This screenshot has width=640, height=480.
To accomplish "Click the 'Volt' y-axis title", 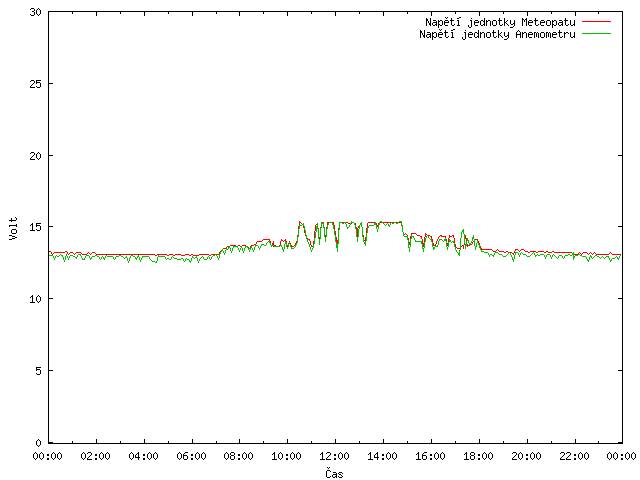I will pos(13,228).
